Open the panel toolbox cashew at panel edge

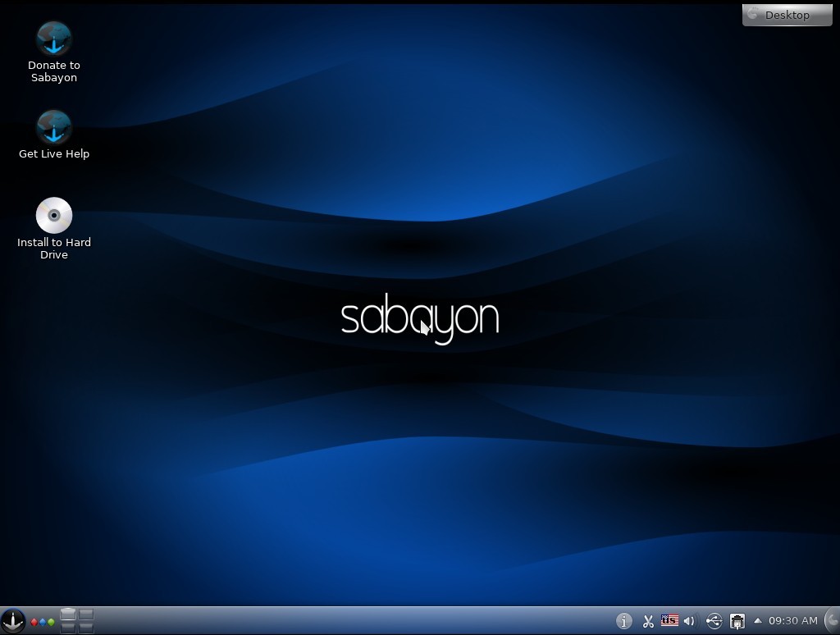pyautogui.click(x=833, y=621)
